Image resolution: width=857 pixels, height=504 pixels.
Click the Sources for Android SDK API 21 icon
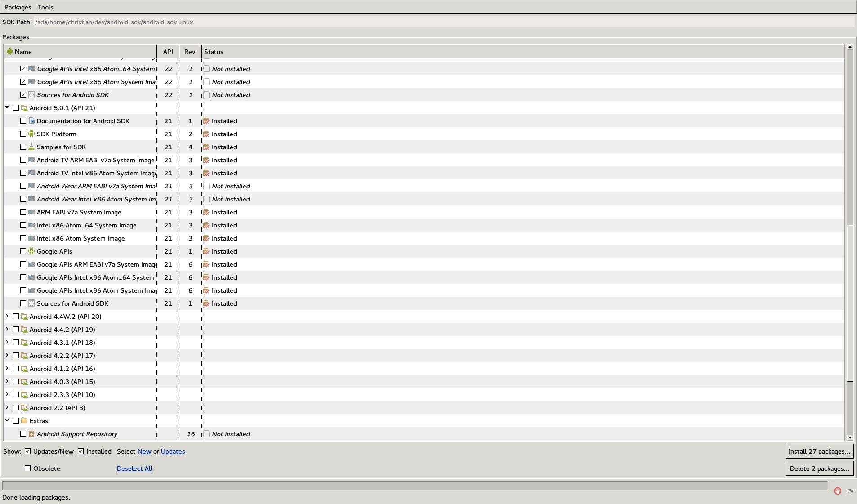[x=31, y=303]
